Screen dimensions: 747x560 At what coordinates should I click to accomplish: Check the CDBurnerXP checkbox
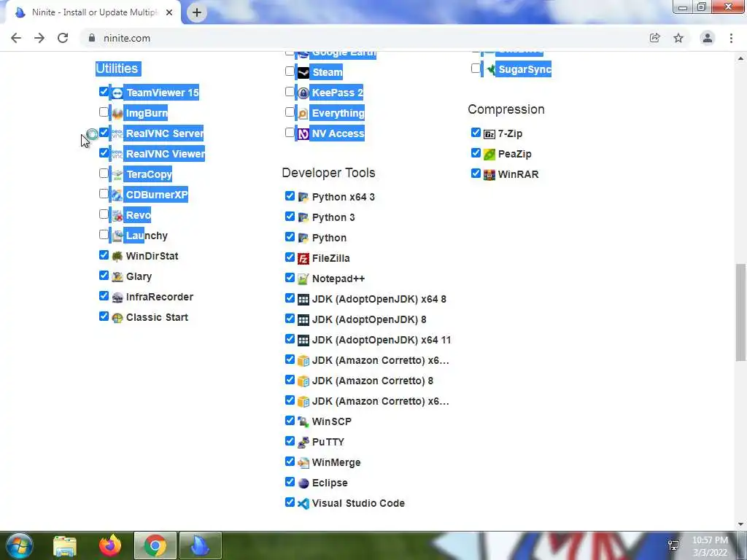click(x=104, y=194)
